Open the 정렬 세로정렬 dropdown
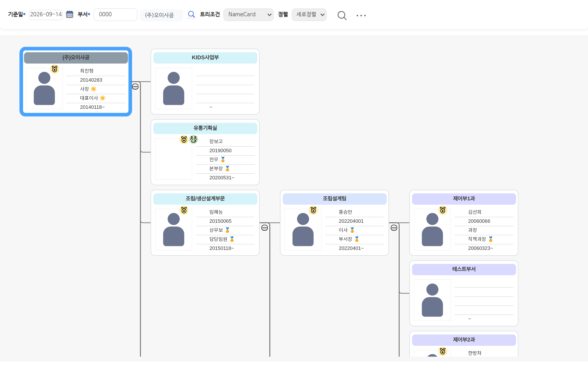 pos(309,14)
